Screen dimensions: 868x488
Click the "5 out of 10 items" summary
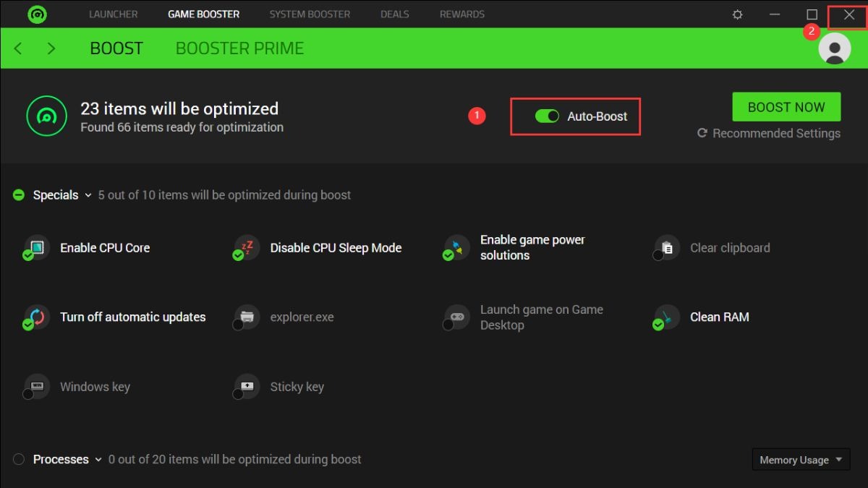tap(225, 195)
